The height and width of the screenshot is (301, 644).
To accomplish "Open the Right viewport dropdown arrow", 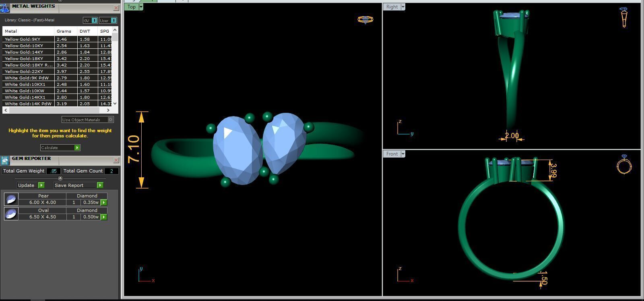I will coord(402,7).
